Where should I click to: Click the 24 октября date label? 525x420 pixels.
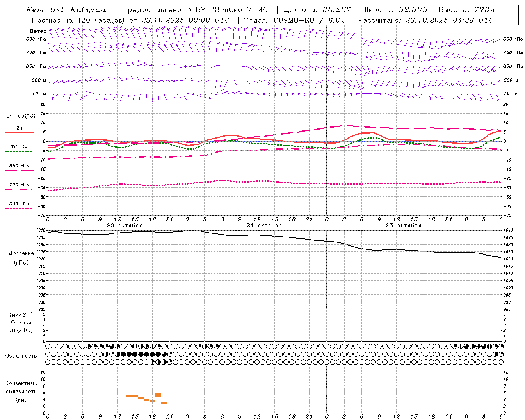pyautogui.click(x=264, y=226)
